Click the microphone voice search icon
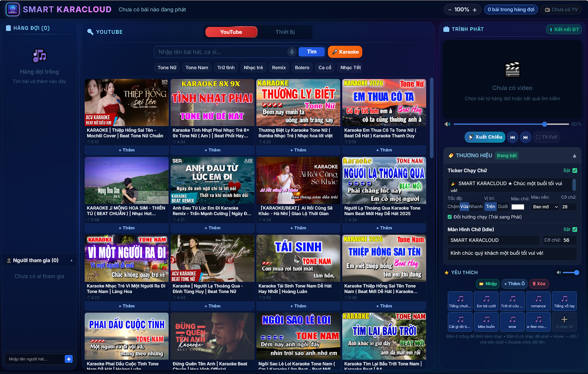The height and width of the screenshot is (374, 588). pyautogui.click(x=292, y=52)
